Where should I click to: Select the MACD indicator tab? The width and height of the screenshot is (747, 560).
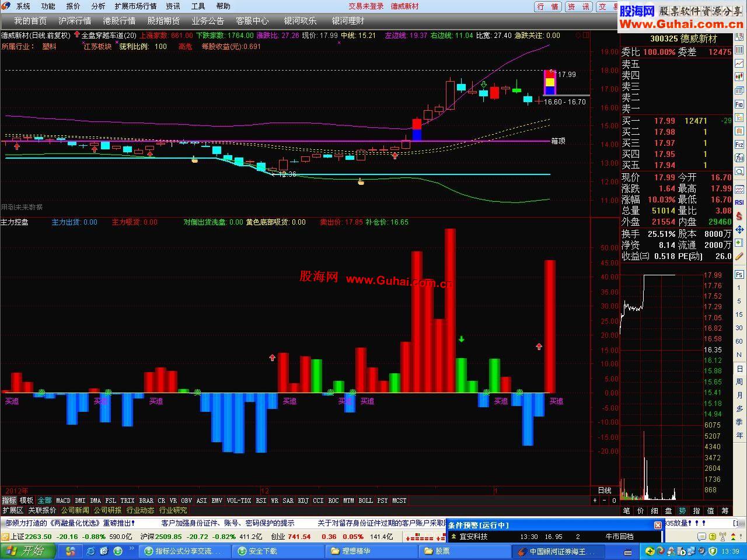pyautogui.click(x=63, y=501)
